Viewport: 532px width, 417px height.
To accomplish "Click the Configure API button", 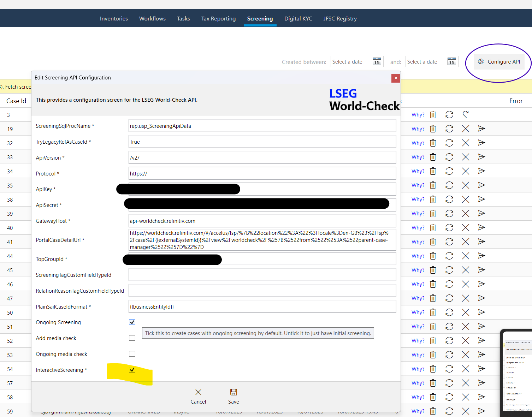I will click(x=499, y=62).
